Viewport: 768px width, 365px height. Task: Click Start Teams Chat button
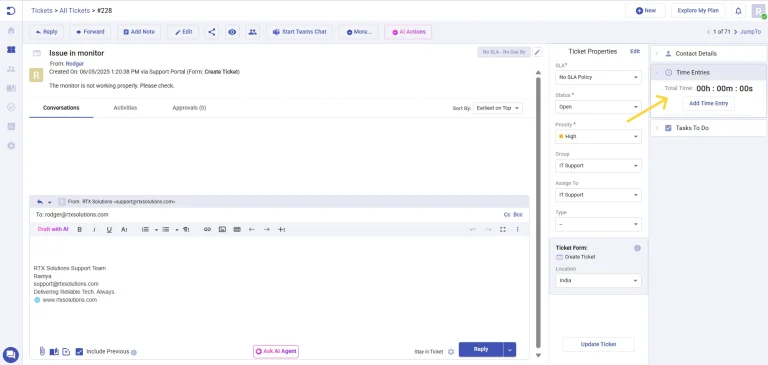click(300, 32)
